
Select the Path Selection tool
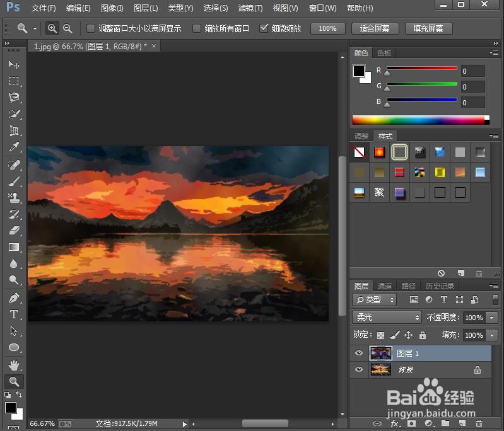(13, 331)
